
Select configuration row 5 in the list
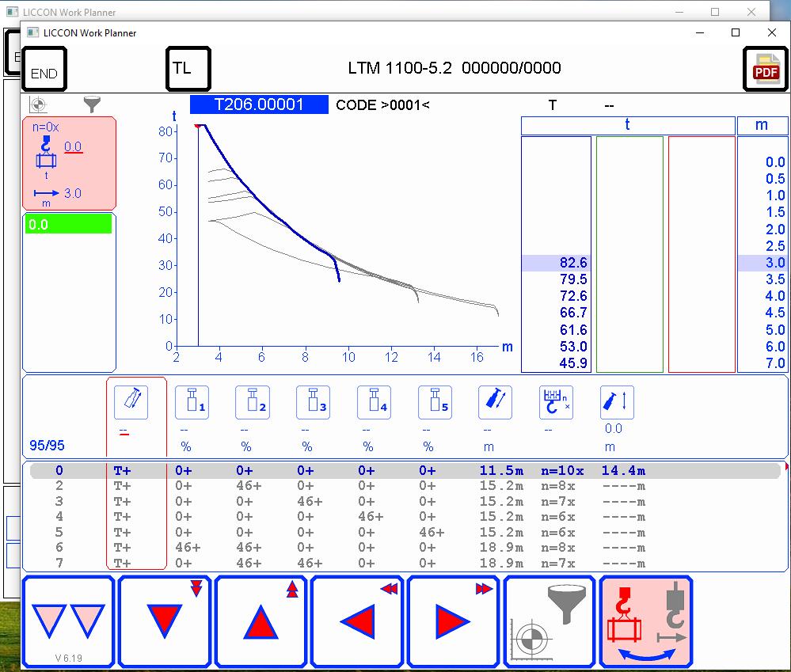(x=405, y=533)
